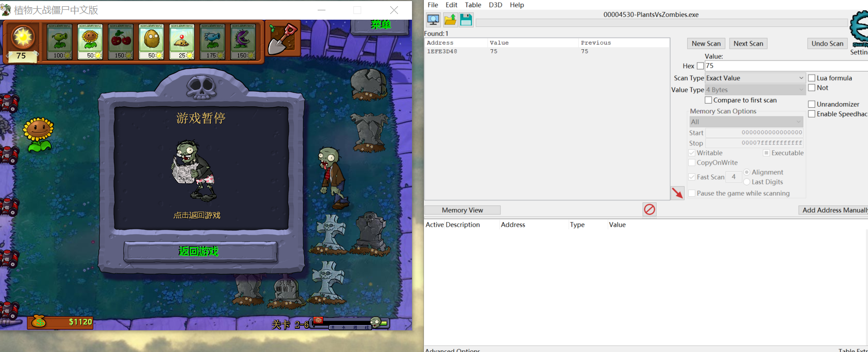This screenshot has width=868, height=352.
Task: Pick the Snow Pea seed packet
Action: [212, 41]
